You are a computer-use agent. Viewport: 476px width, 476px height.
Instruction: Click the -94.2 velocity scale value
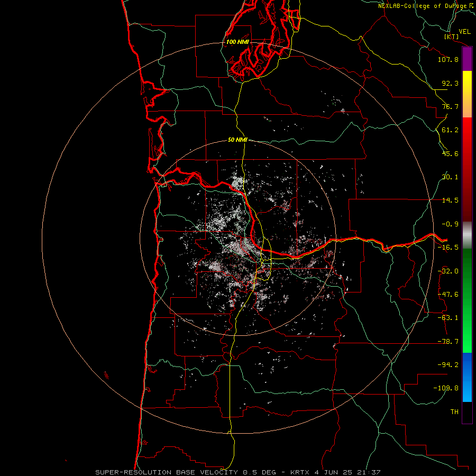[448, 365]
